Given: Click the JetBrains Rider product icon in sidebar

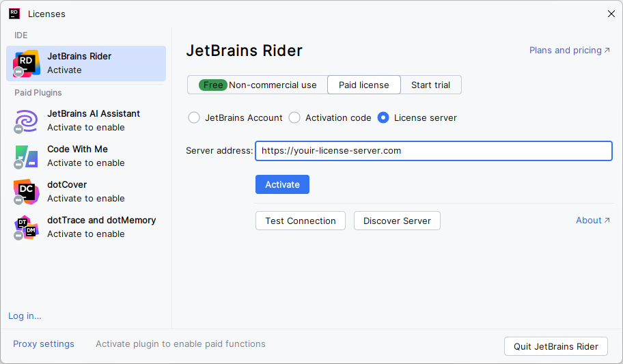Looking at the screenshot, I should pyautogui.click(x=27, y=64).
